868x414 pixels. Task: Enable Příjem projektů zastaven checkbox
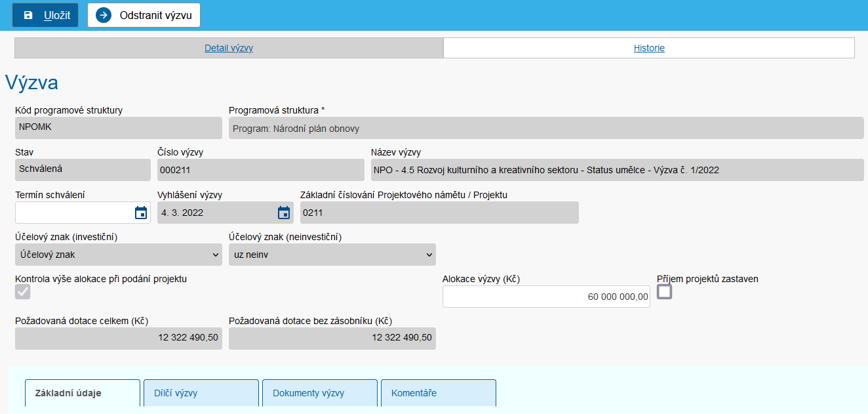665,292
